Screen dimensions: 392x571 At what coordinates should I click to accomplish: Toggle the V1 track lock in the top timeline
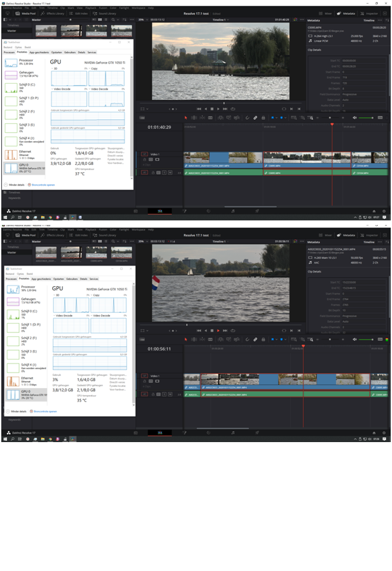pos(144,159)
